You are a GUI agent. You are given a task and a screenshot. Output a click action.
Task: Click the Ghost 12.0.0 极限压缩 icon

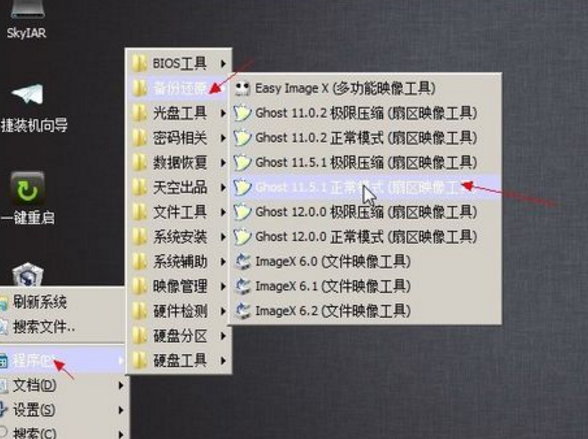(x=242, y=212)
